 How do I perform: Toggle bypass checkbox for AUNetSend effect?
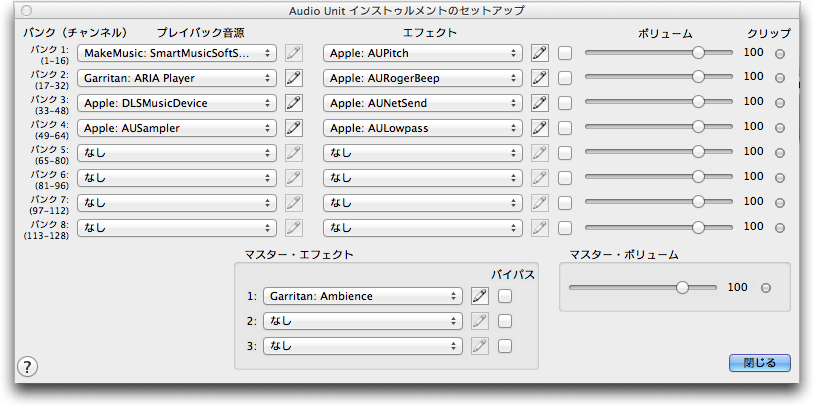(565, 103)
